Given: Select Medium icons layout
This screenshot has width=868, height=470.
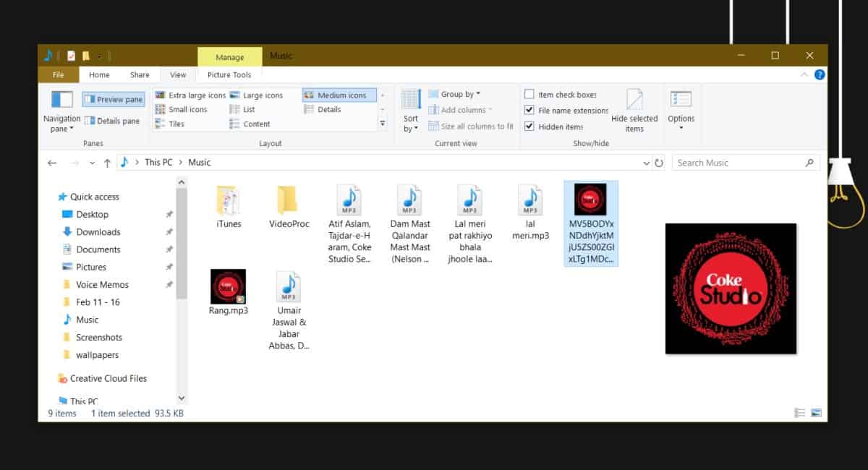Looking at the screenshot, I should [338, 95].
